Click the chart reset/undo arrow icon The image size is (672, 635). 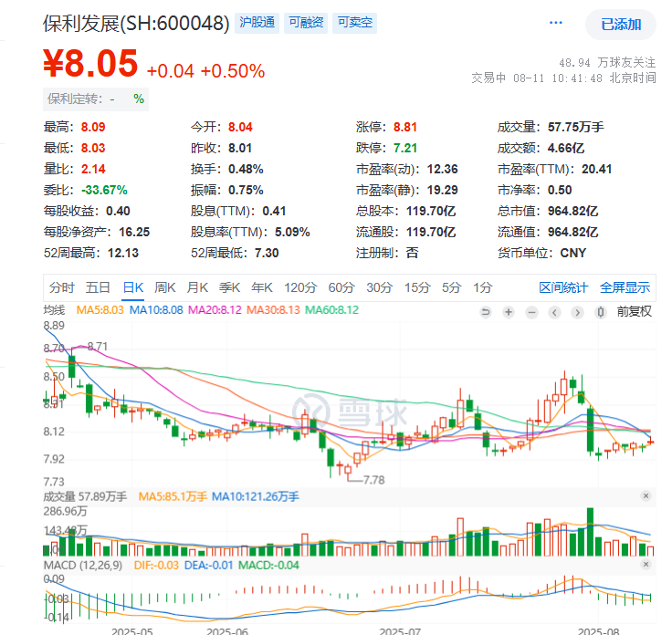click(486, 312)
